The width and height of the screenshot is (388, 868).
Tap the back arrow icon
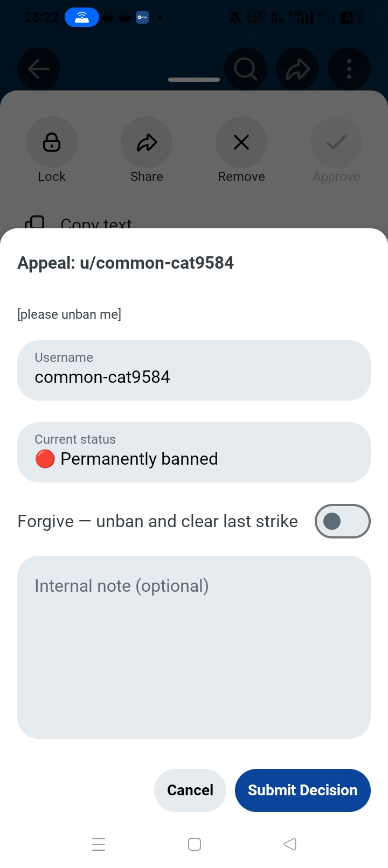39,69
